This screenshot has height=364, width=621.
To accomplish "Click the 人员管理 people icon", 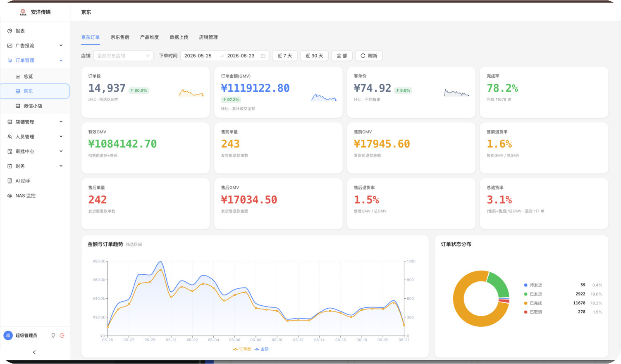I will (x=10, y=137).
